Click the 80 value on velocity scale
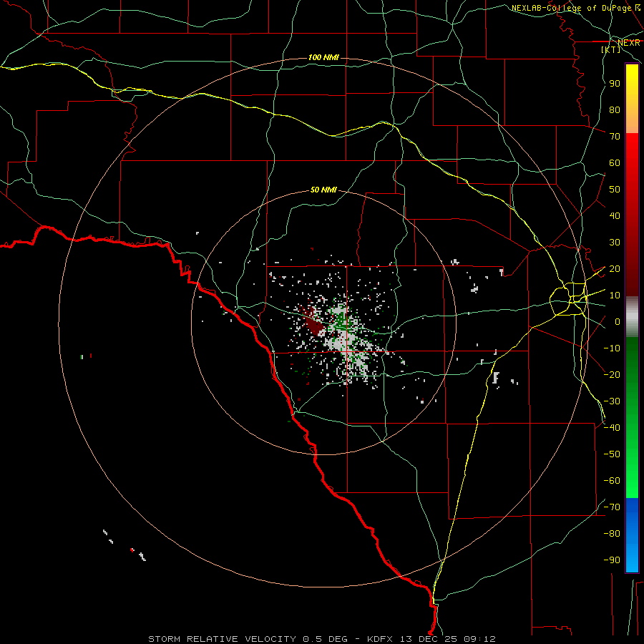644x644 pixels. (615, 109)
